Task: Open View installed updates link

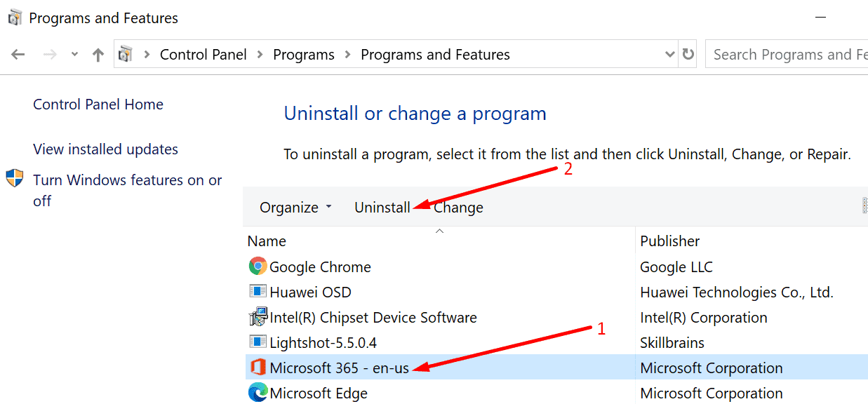Action: point(105,149)
